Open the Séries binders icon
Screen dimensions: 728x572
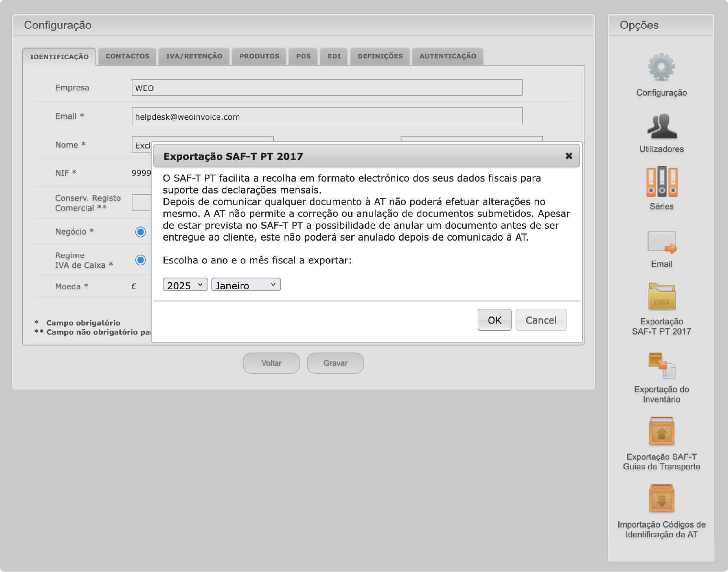661,182
